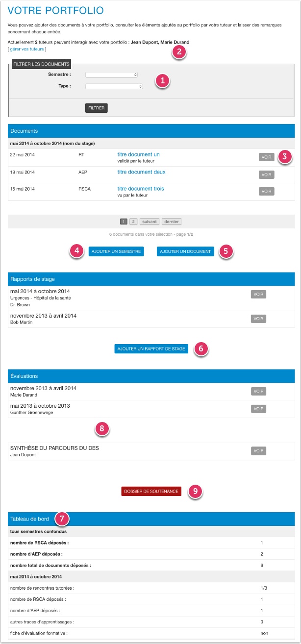
Task: Click AJOUTER UN SEMESTRE button
Action: 116,251
